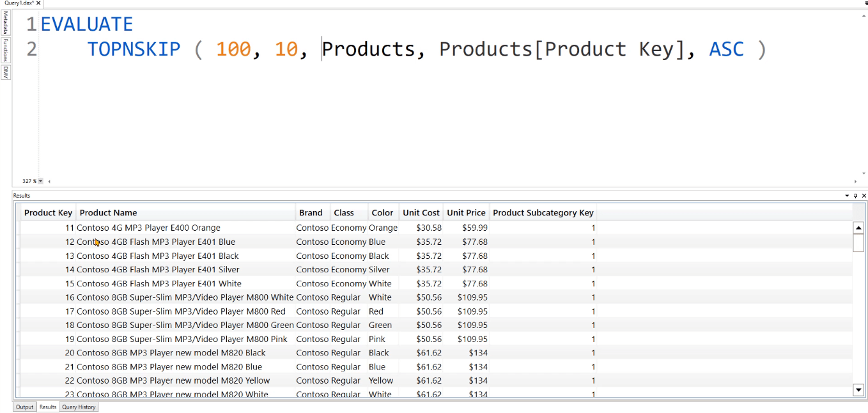Sort by Unit Cost column header
This screenshot has width=868, height=413.
click(421, 213)
